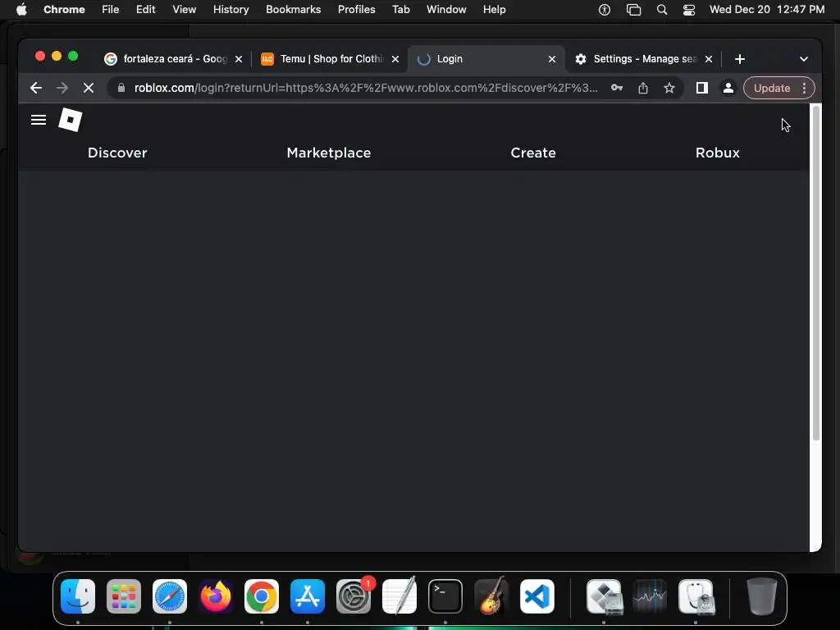This screenshot has height=630, width=840.
Task: Close the fortaleza ceará tab
Action: click(x=239, y=59)
